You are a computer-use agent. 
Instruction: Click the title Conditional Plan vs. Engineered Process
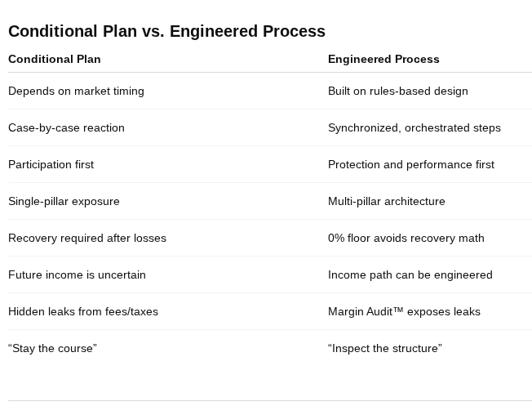coord(166,31)
